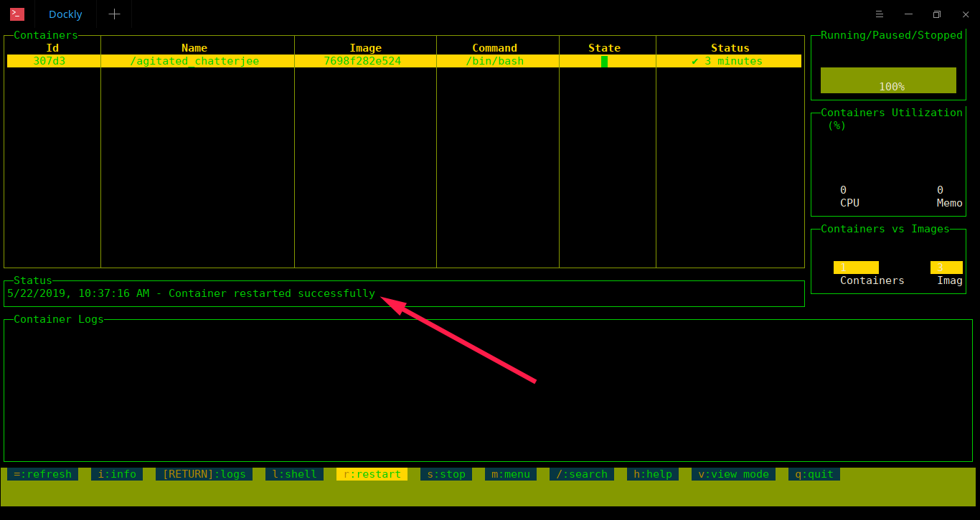Click the l:shell shortcut
Viewport: 980px width, 520px height.
tap(294, 474)
